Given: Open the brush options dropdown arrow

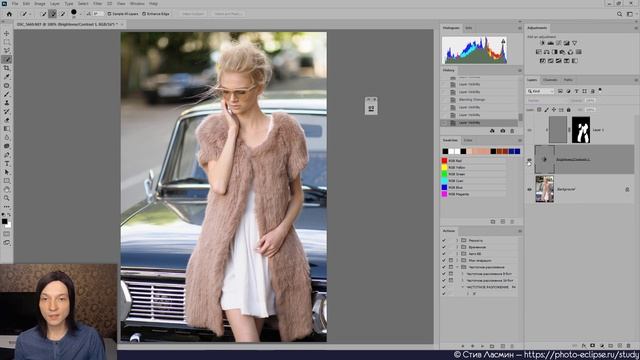Looking at the screenshot, I should point(80,14).
